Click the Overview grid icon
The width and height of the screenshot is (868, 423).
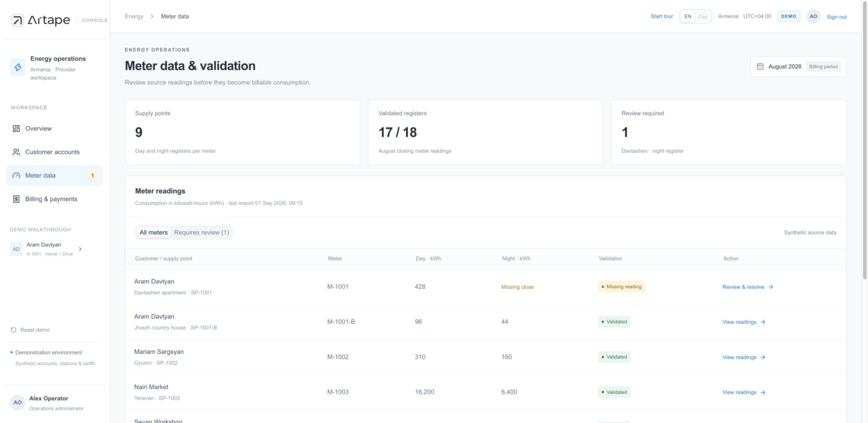click(16, 128)
